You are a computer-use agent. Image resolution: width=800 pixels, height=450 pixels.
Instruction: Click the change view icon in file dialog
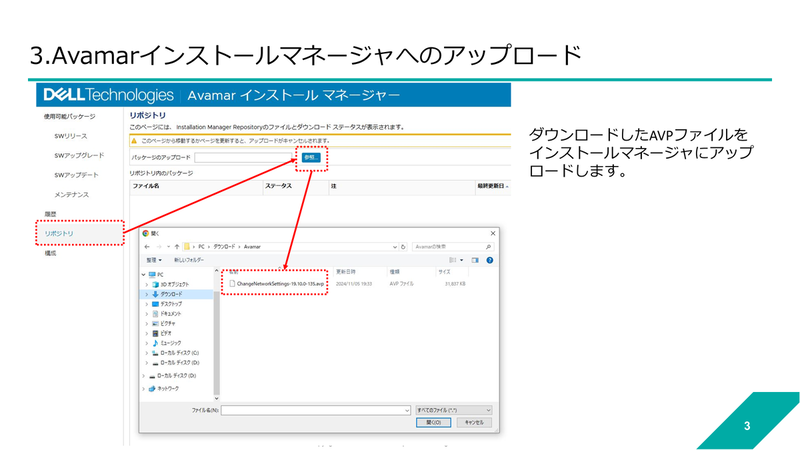pyautogui.click(x=453, y=260)
